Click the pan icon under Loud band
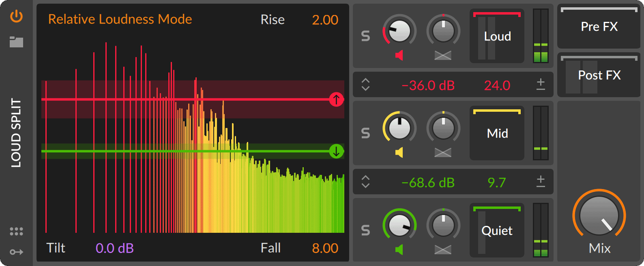644x266 pixels. [x=443, y=55]
